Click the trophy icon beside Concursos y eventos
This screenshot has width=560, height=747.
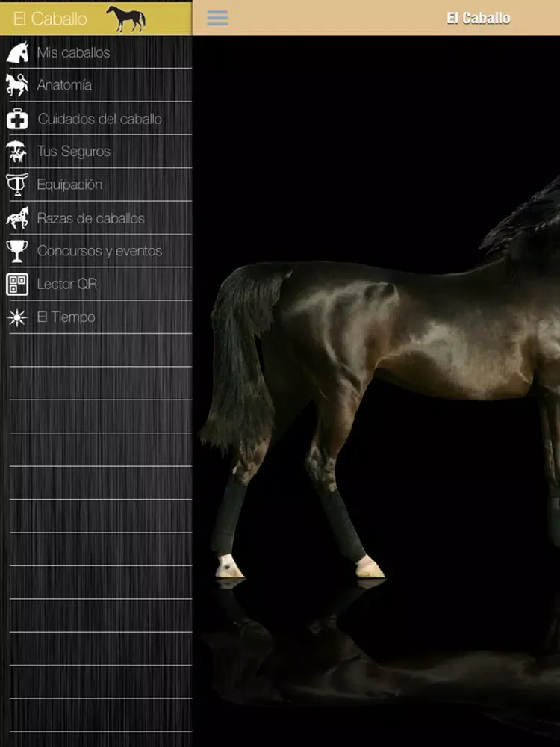click(17, 251)
